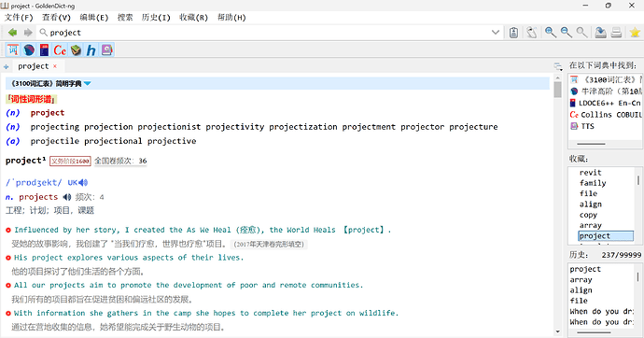Viewport: 644px width, 338px height.
Task: Click the 词性词形谱 label
Action: coord(31,99)
